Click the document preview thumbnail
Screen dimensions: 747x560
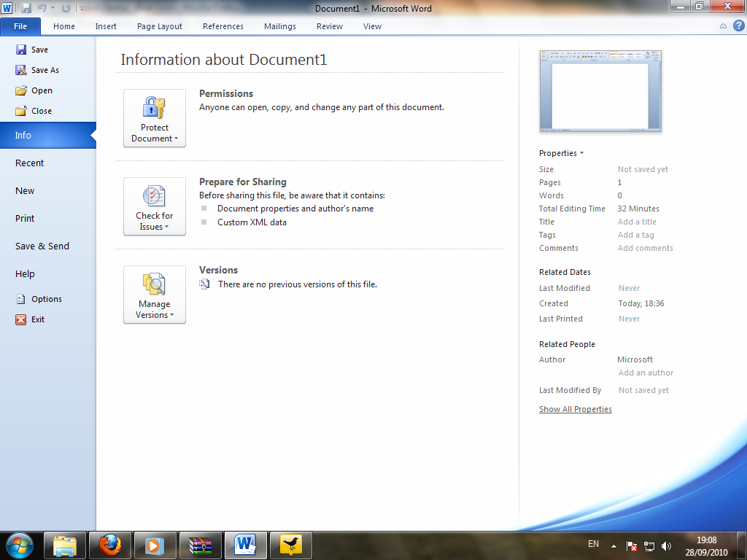point(600,91)
